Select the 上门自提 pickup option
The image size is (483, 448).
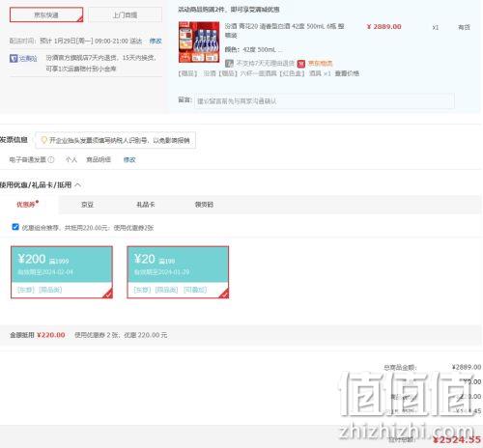point(125,14)
